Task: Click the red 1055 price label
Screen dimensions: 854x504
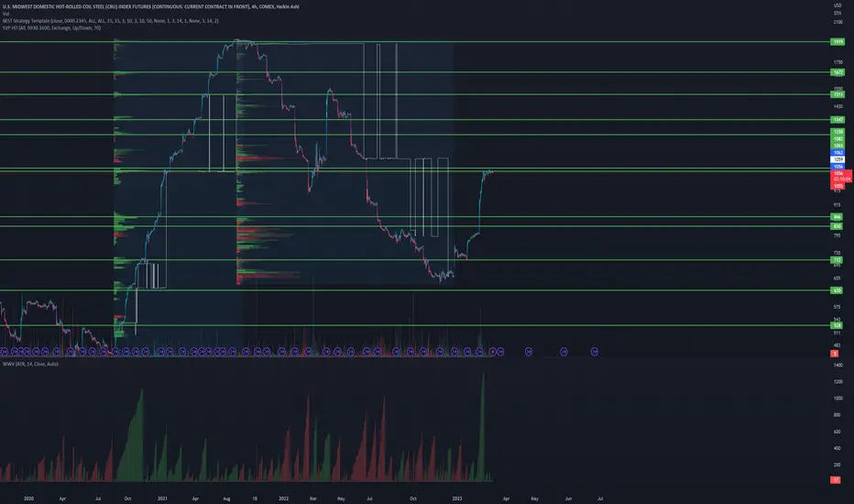Action: click(838, 186)
